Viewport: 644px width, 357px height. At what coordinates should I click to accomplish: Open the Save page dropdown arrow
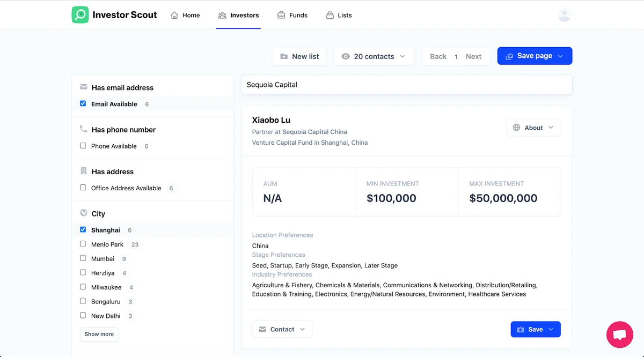click(x=560, y=56)
